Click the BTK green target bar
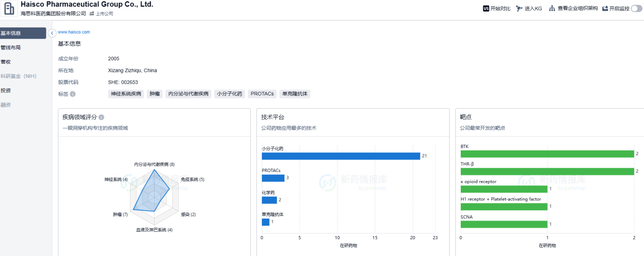 click(x=547, y=154)
